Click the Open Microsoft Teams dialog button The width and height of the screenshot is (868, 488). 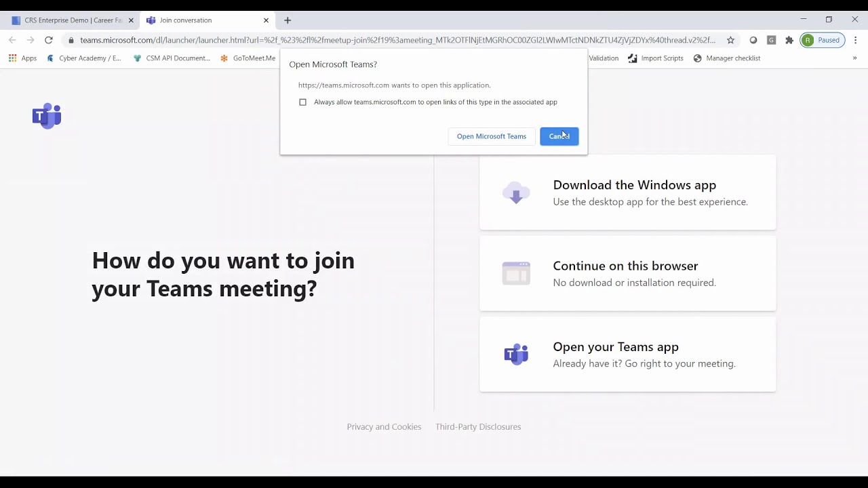492,136
